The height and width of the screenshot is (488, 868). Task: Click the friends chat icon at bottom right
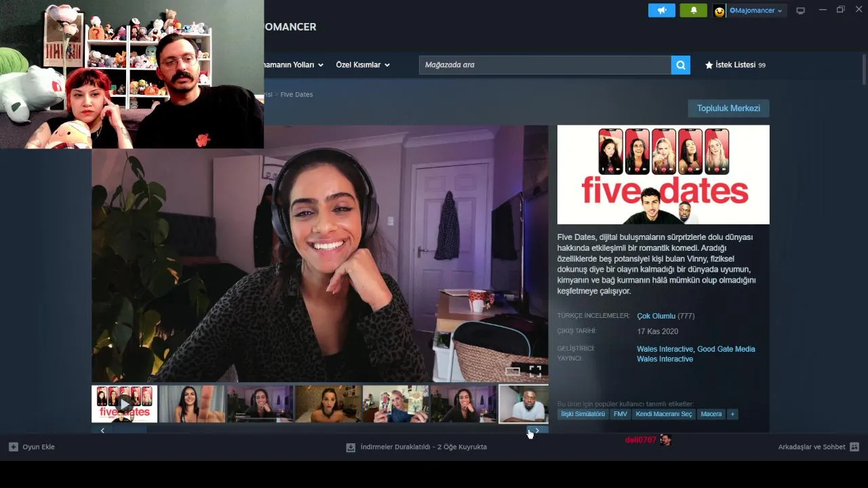(854, 447)
